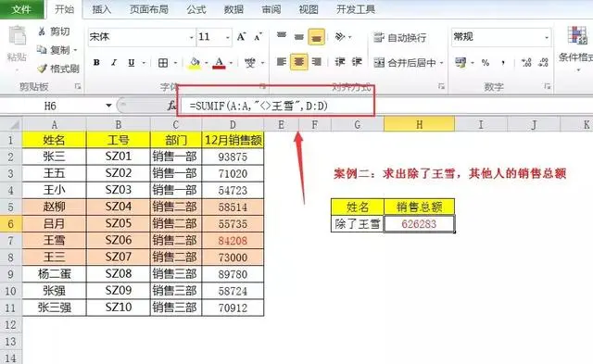This screenshot has height=364, width=593.
Task: Open the Clipboard group dialog launcher
Action: click(78, 86)
